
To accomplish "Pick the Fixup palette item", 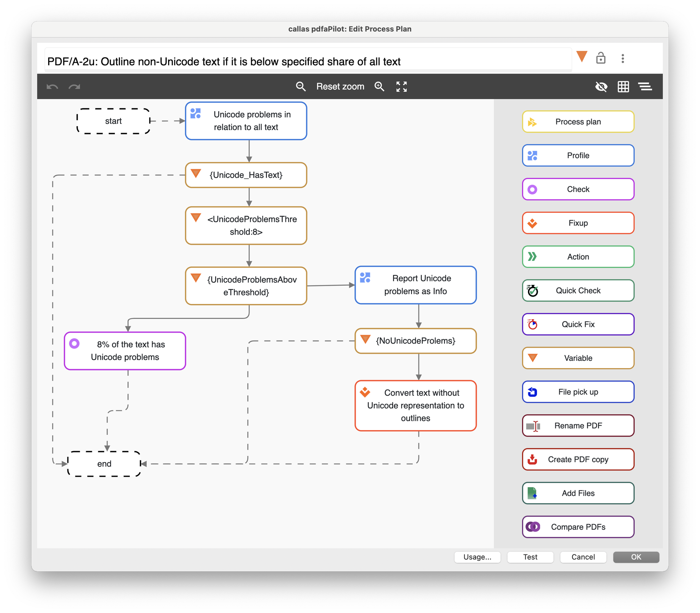I will pyautogui.click(x=578, y=223).
